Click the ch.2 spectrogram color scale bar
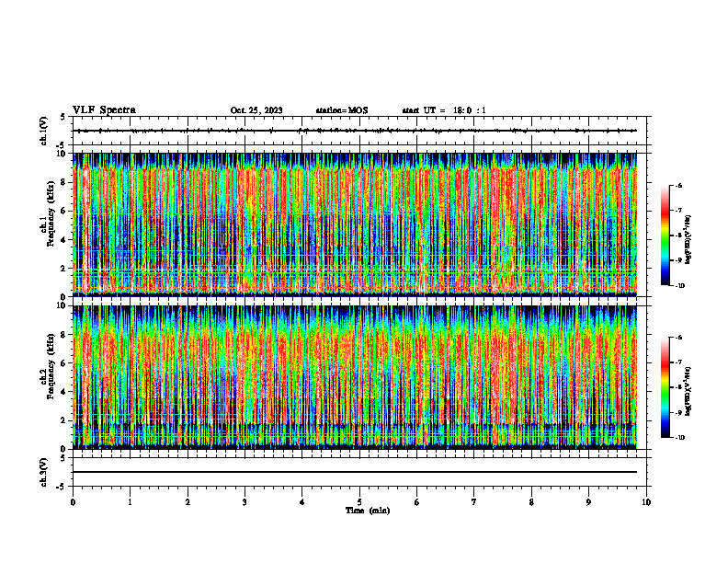Screen dimensions: 728x563 (x=665, y=387)
